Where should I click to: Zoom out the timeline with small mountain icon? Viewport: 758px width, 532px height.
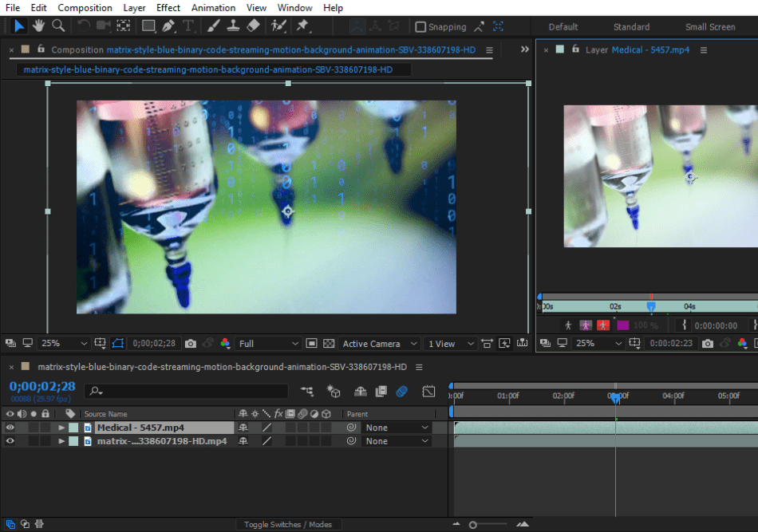click(456, 524)
